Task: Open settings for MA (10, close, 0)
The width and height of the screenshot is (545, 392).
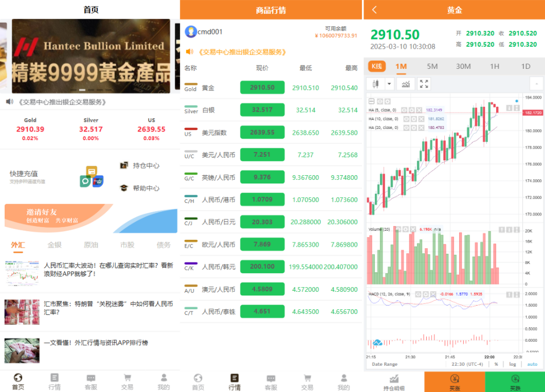Action: coord(413,119)
